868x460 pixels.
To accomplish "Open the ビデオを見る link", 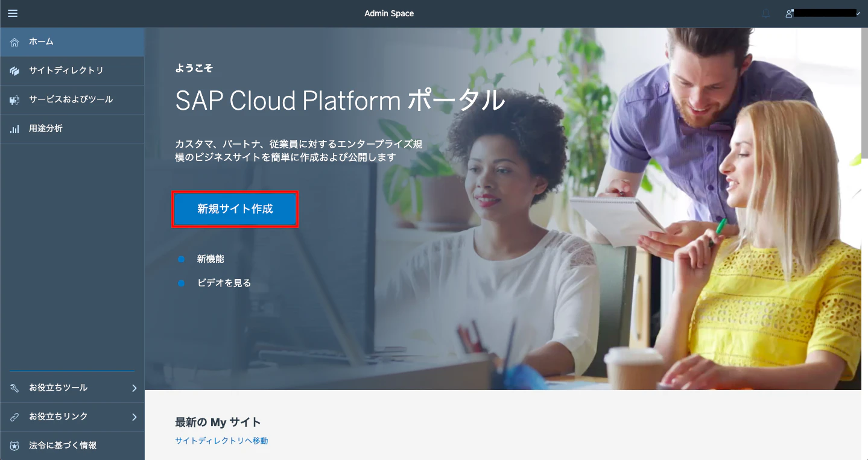I will [x=224, y=283].
